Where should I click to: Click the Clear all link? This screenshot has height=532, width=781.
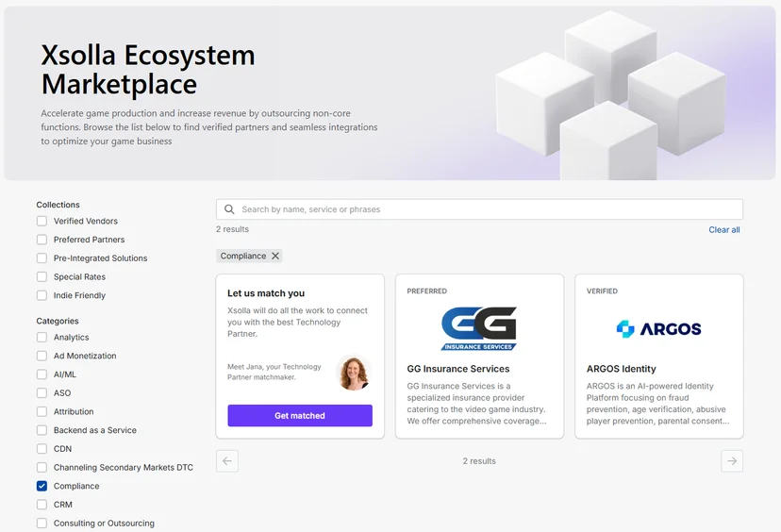click(x=724, y=229)
